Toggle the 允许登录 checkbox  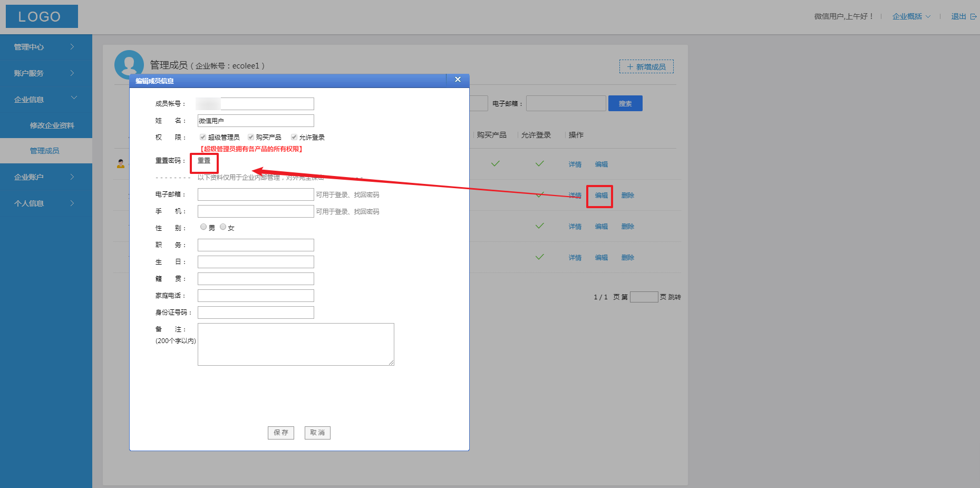coord(294,137)
